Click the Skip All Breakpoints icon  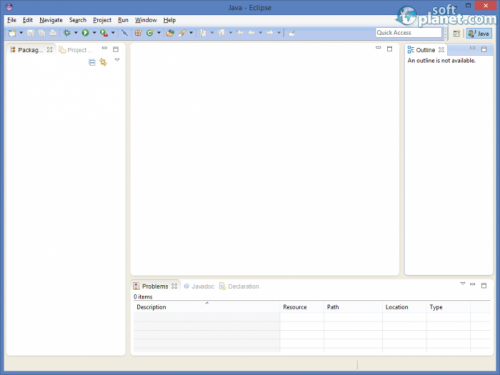[124, 33]
